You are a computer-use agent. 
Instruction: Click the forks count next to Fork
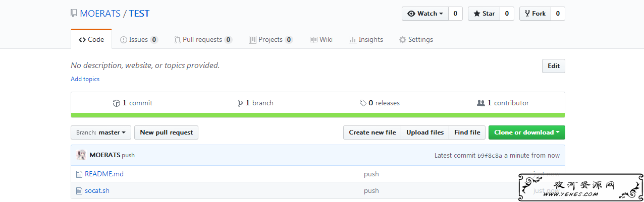pos(558,14)
